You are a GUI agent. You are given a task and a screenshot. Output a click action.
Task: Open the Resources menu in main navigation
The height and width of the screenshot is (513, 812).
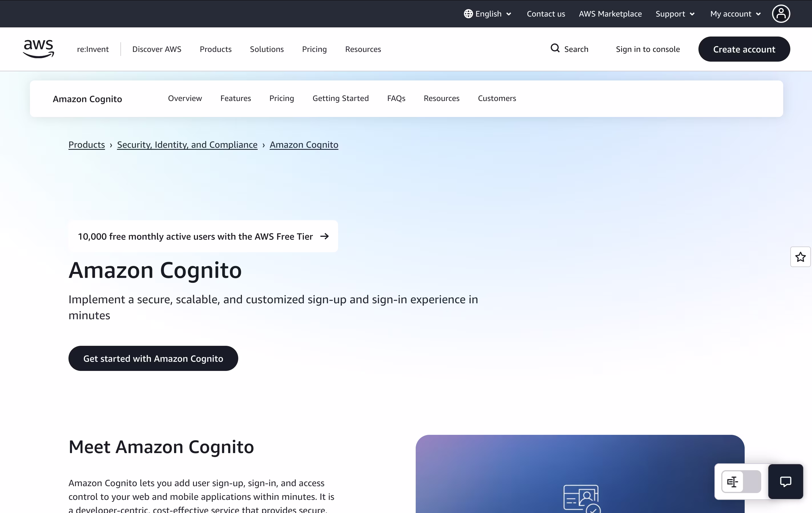coord(363,49)
